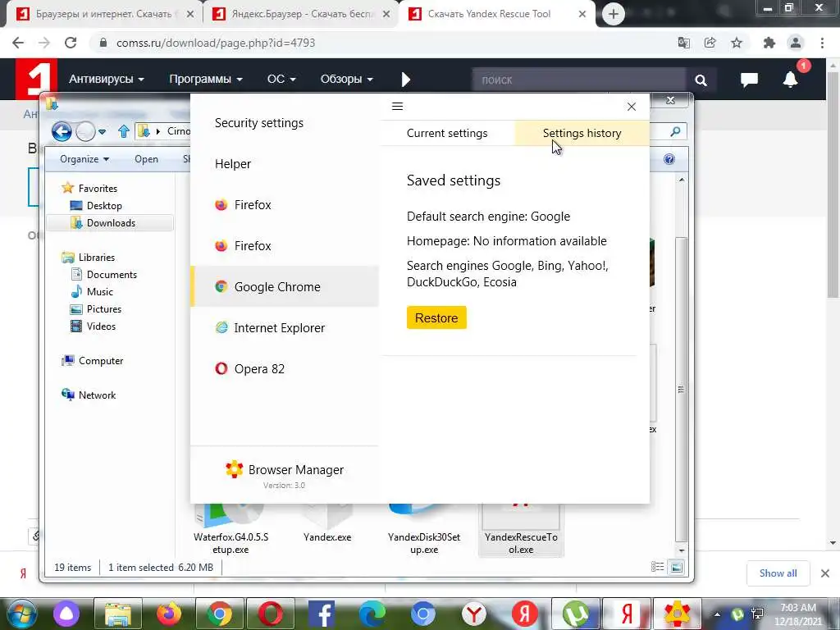This screenshot has width=840, height=630.
Task: Open Обзоры dropdown on comss site
Action: tap(346, 80)
